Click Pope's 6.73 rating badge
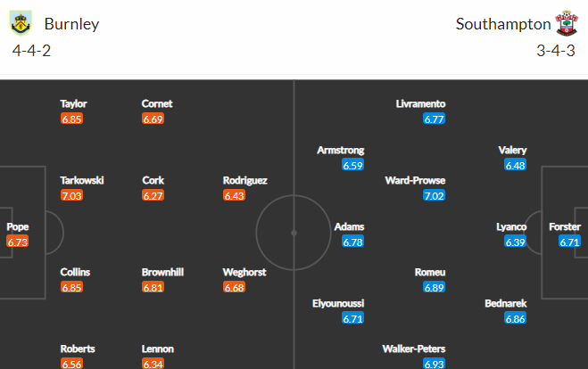 click(17, 242)
